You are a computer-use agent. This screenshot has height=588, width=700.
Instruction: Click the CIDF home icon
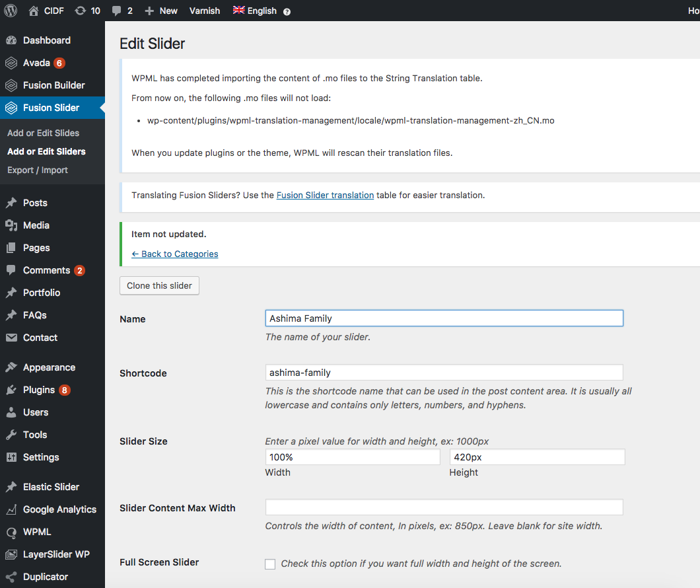click(x=34, y=11)
